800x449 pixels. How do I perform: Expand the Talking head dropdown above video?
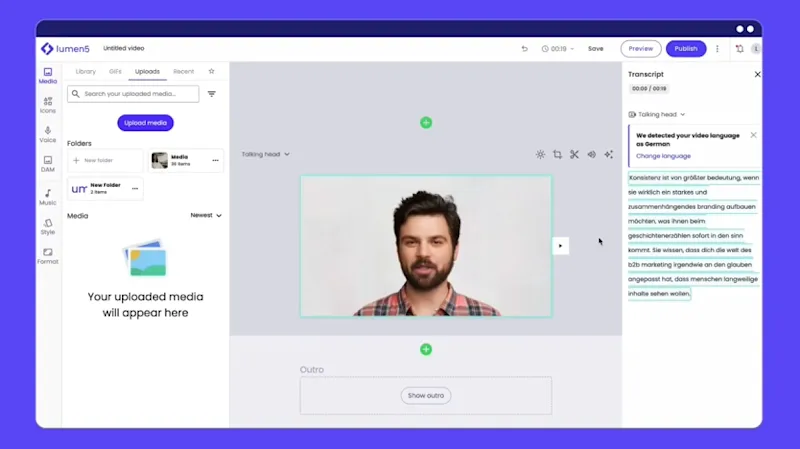coord(265,154)
